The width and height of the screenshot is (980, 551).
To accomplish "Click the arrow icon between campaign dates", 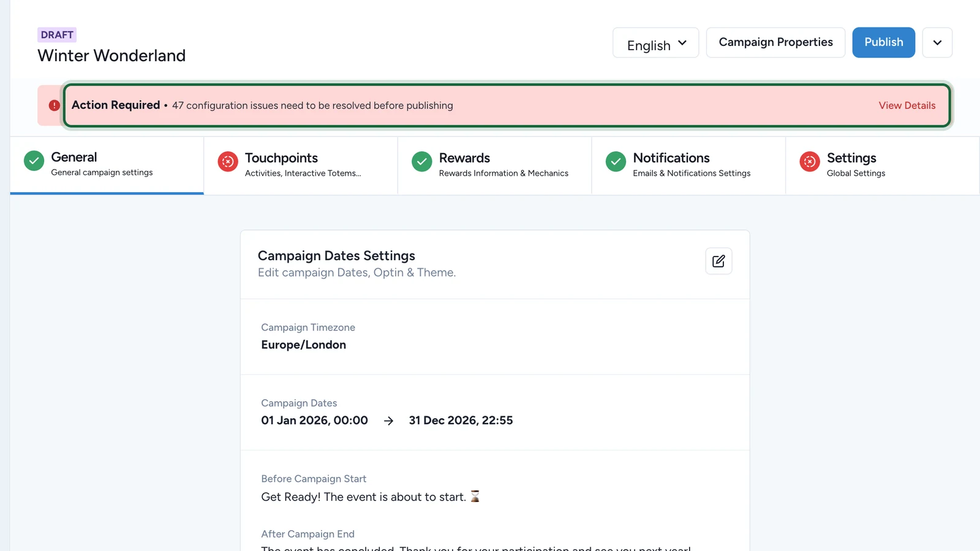I will pyautogui.click(x=388, y=421).
